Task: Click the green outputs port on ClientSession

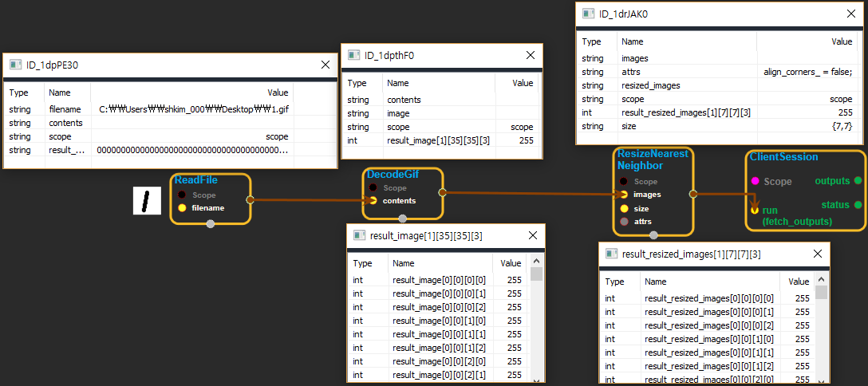Action: tap(858, 181)
